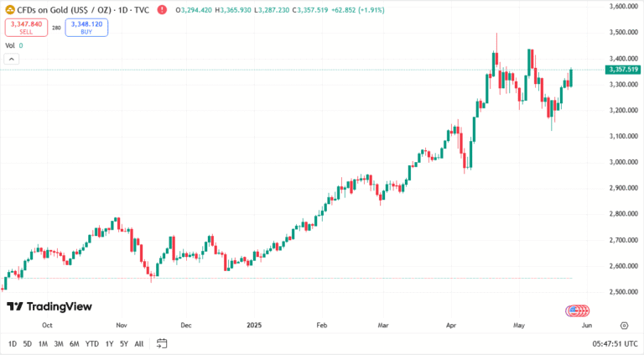The height and width of the screenshot is (355, 644).
Task: Click the BUY price button
Action: pos(86,28)
